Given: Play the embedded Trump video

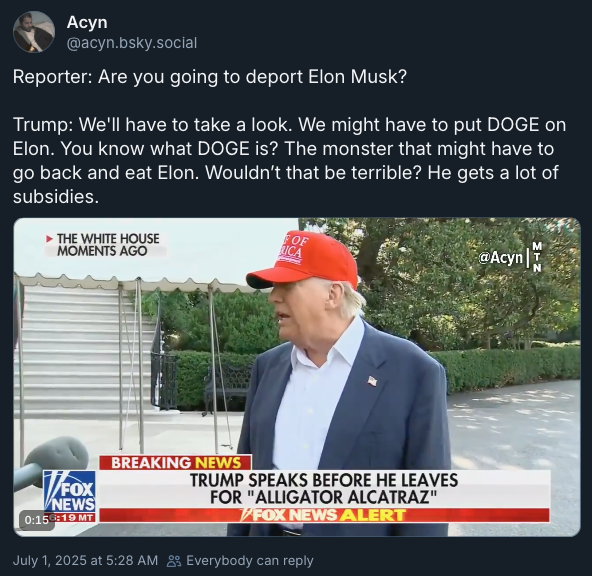Looking at the screenshot, I should (x=297, y=377).
